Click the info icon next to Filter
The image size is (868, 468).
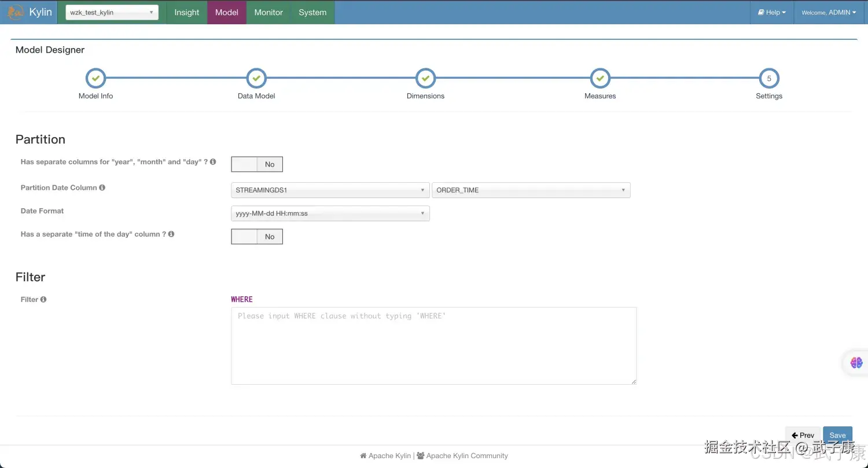click(x=42, y=299)
